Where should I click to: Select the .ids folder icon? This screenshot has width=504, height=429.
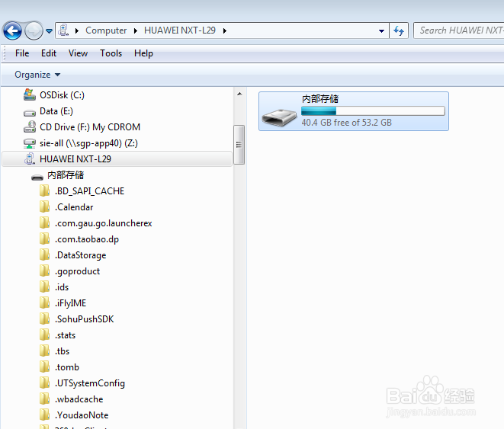[45, 287]
